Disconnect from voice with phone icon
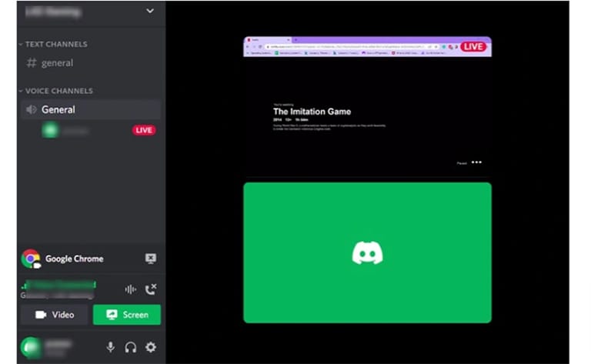591x364 pixels. (x=151, y=289)
